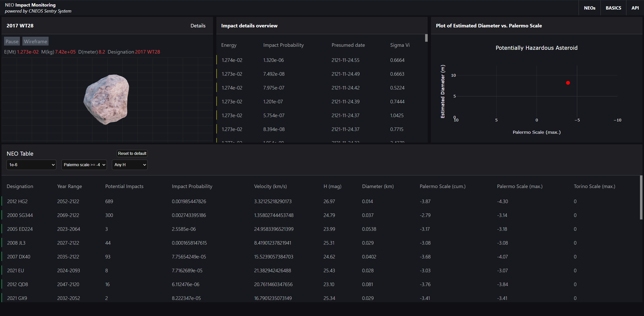Open the API page in the navigation bar
The height and width of the screenshot is (316, 644).
pos(635,8)
